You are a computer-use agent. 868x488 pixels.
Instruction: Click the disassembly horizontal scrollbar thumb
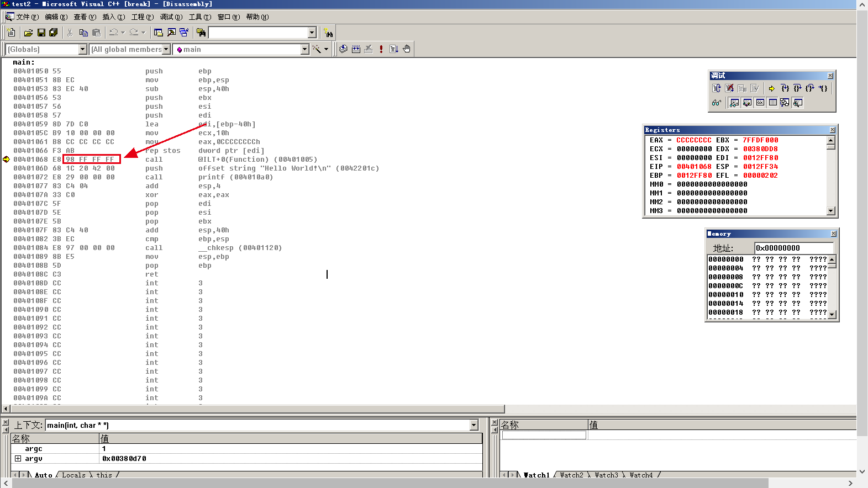point(257,409)
